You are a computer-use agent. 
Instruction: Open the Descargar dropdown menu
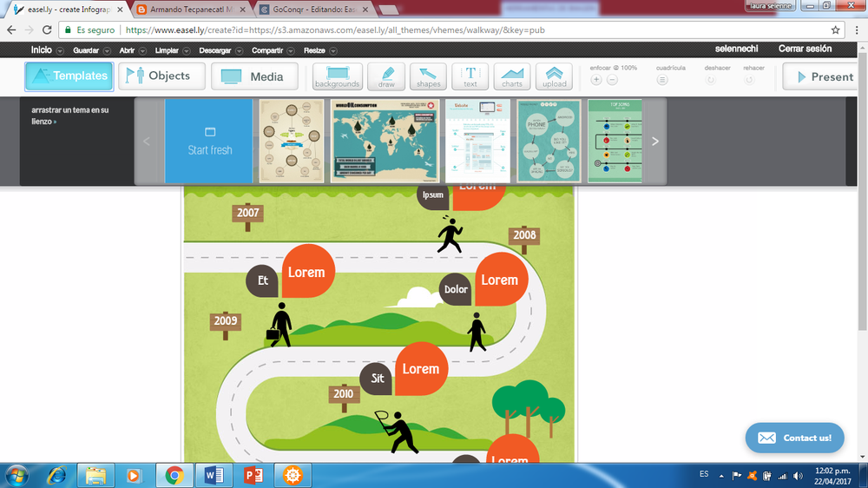[219, 50]
